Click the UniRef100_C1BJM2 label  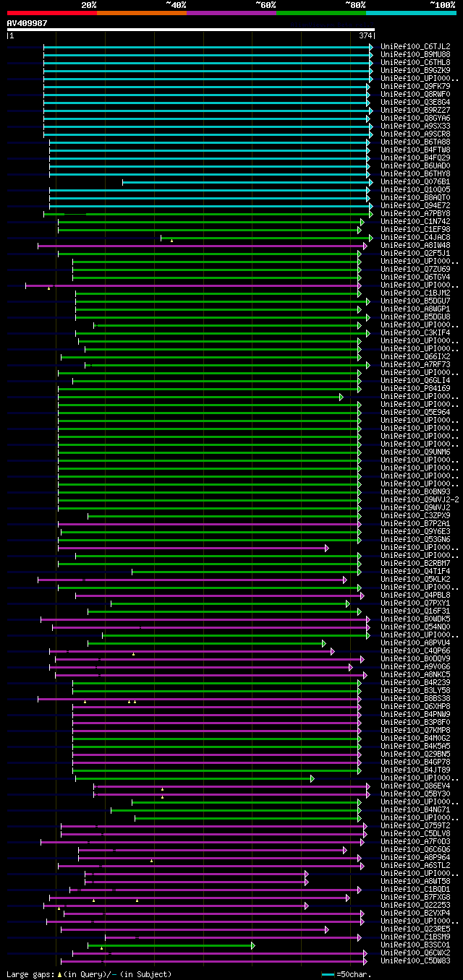tap(415, 293)
